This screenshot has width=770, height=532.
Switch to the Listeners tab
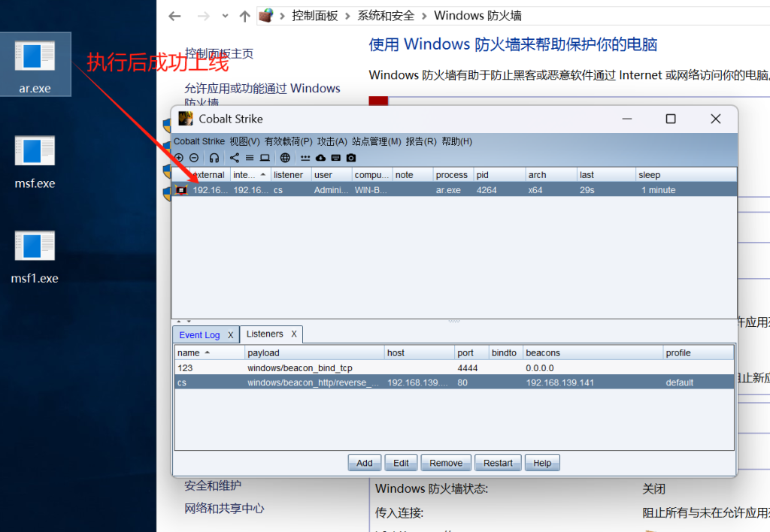point(265,334)
